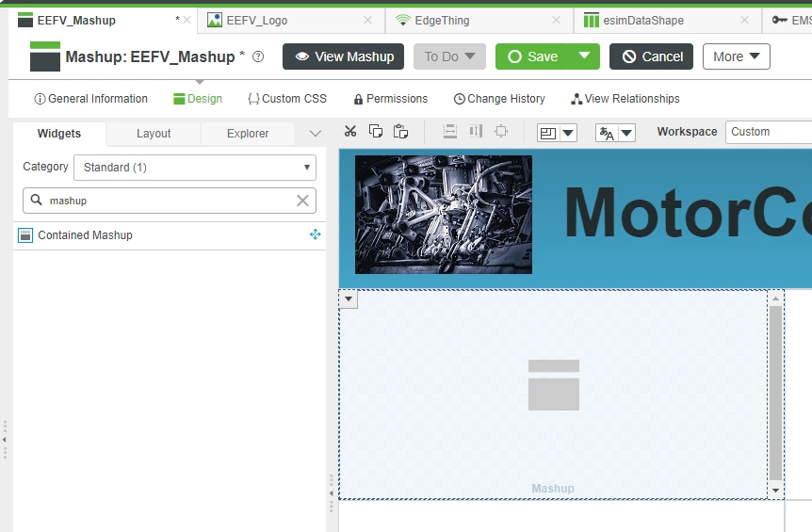Click the widget search magnifier icon
The image size is (812, 532).
(x=36, y=200)
